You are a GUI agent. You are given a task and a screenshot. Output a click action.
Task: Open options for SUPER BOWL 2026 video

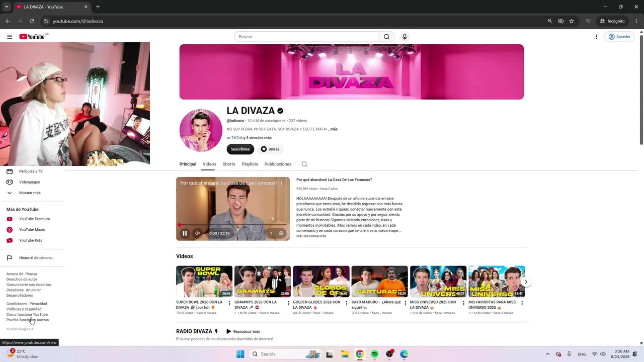coord(230,303)
